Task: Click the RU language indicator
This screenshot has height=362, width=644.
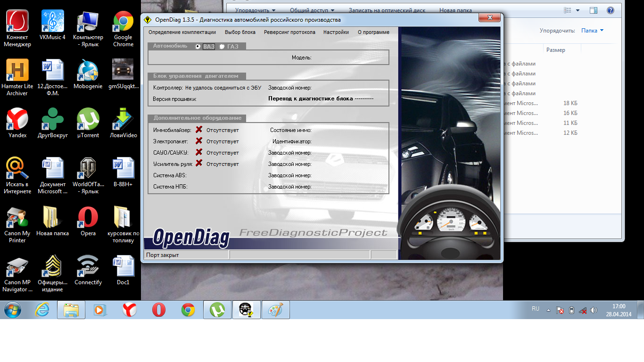Action: pos(536,309)
